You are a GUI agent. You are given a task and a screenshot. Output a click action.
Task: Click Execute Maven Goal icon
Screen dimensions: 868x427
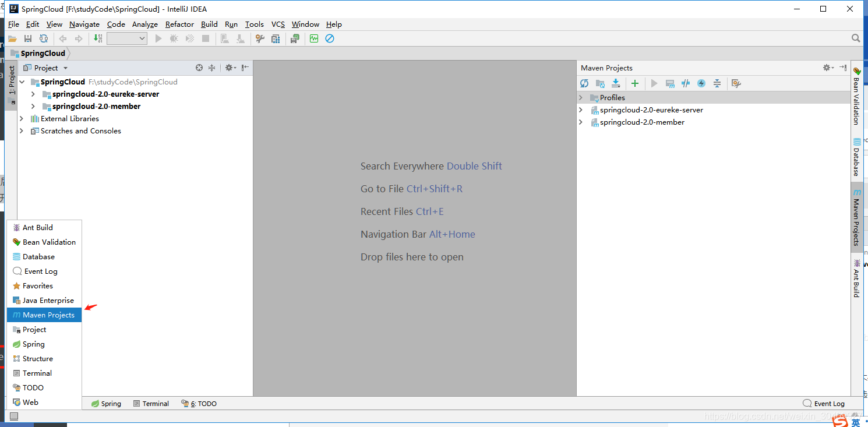[x=670, y=83]
